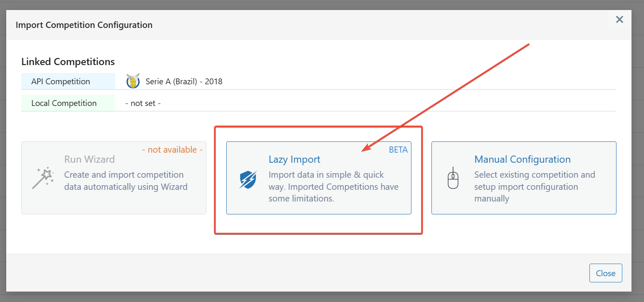The width and height of the screenshot is (644, 302).
Task: Open the Lazy Import title link
Action: click(x=294, y=159)
